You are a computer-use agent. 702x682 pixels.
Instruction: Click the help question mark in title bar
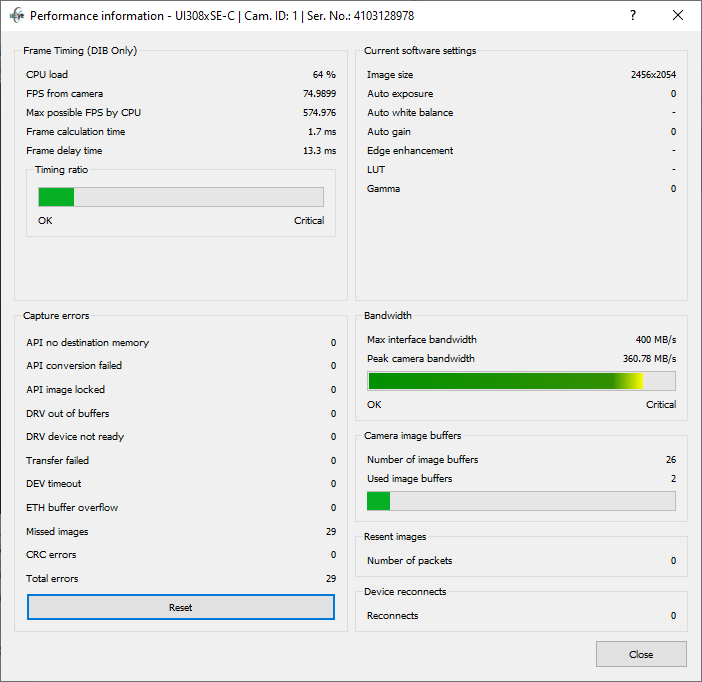click(633, 16)
